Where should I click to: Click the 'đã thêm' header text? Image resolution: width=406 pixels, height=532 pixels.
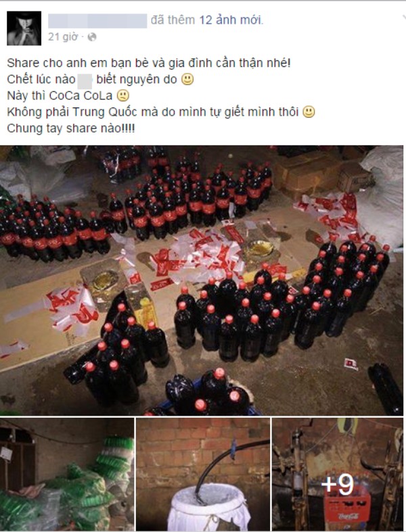pyautogui.click(x=173, y=20)
